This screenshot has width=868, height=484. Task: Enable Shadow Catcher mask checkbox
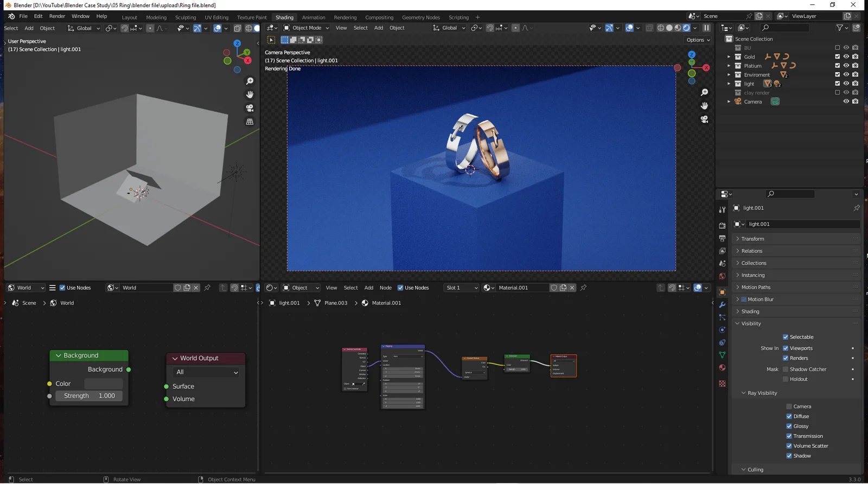(786, 370)
